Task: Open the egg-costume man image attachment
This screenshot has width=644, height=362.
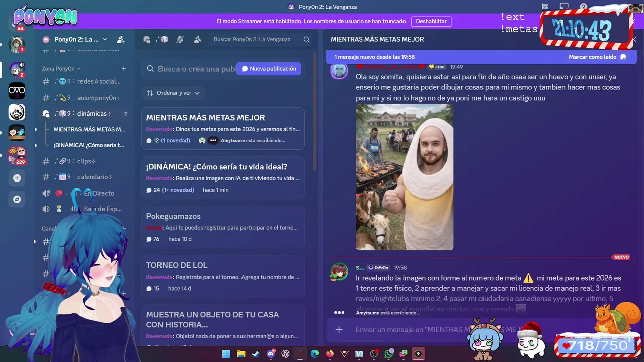Action: 405,177
